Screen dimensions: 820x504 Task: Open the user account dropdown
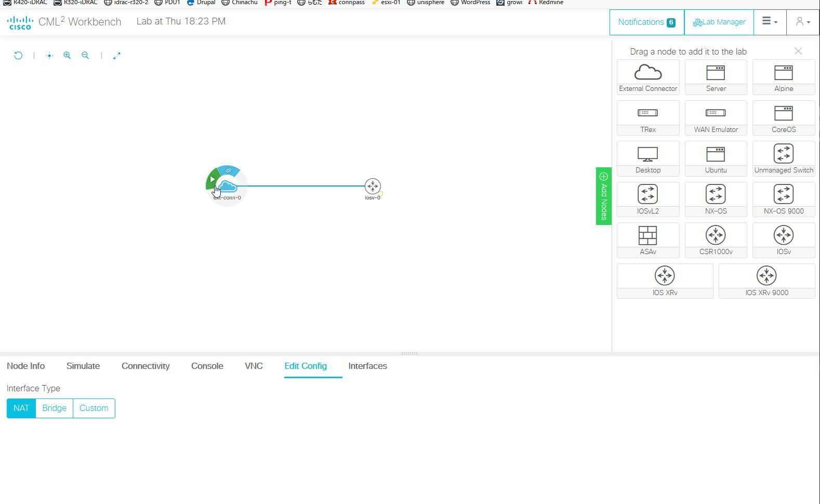click(803, 22)
